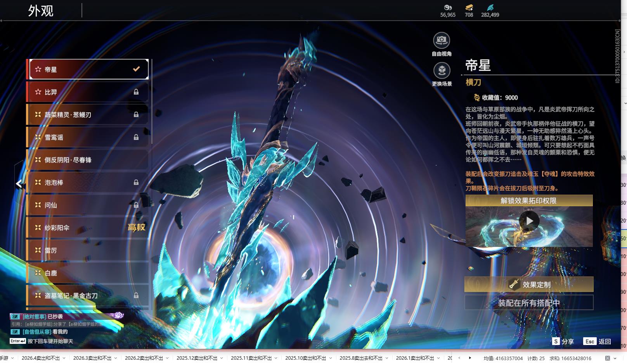
Task: Play the skin effect preview video
Action: click(529, 221)
